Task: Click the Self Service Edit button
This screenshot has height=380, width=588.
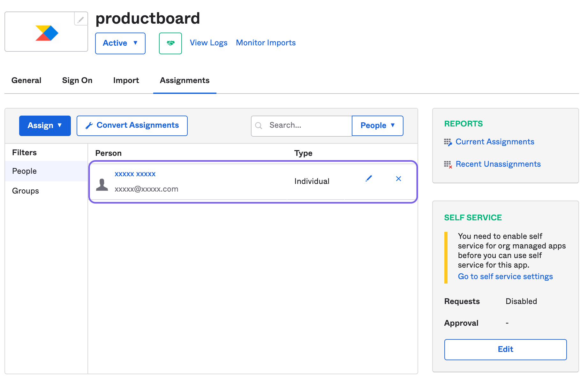Action: pyautogui.click(x=505, y=350)
